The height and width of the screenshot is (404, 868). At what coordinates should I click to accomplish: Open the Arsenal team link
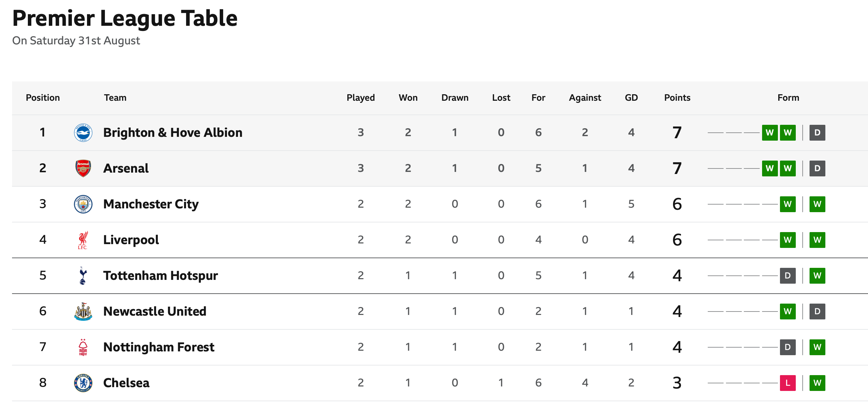pyautogui.click(x=126, y=168)
